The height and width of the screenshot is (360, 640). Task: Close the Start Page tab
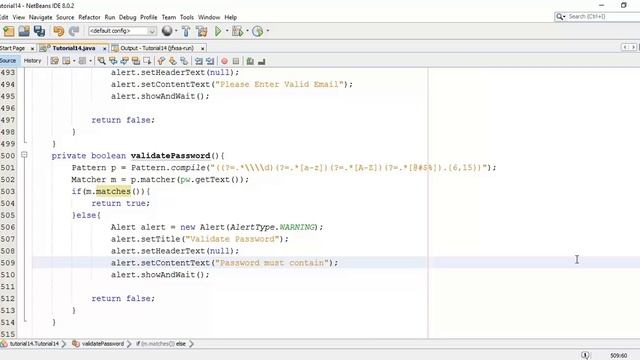tap(32, 49)
